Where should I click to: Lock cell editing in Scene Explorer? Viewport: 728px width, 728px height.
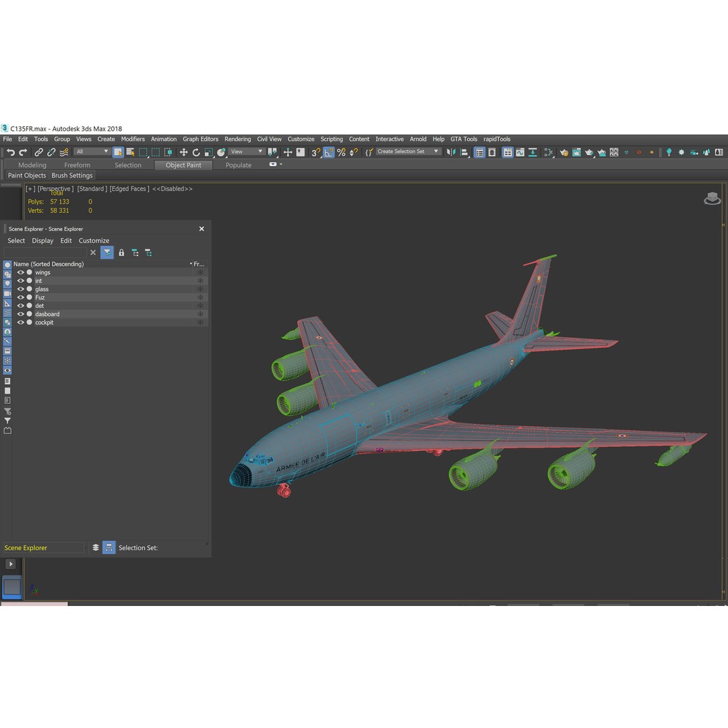click(x=121, y=253)
